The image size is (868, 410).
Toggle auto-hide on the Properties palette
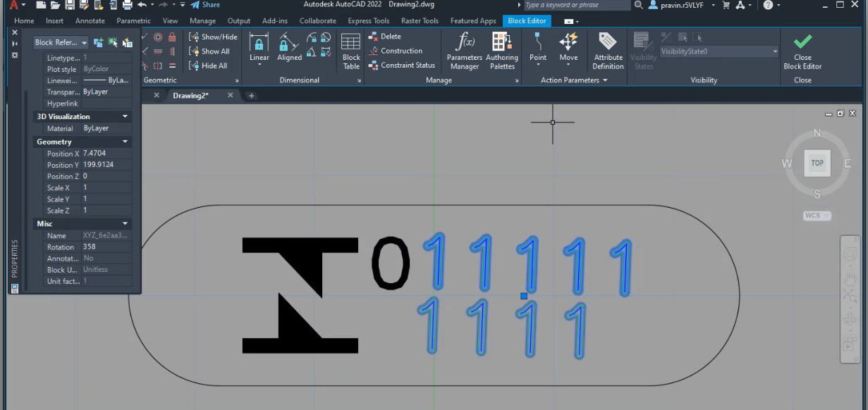point(15,44)
